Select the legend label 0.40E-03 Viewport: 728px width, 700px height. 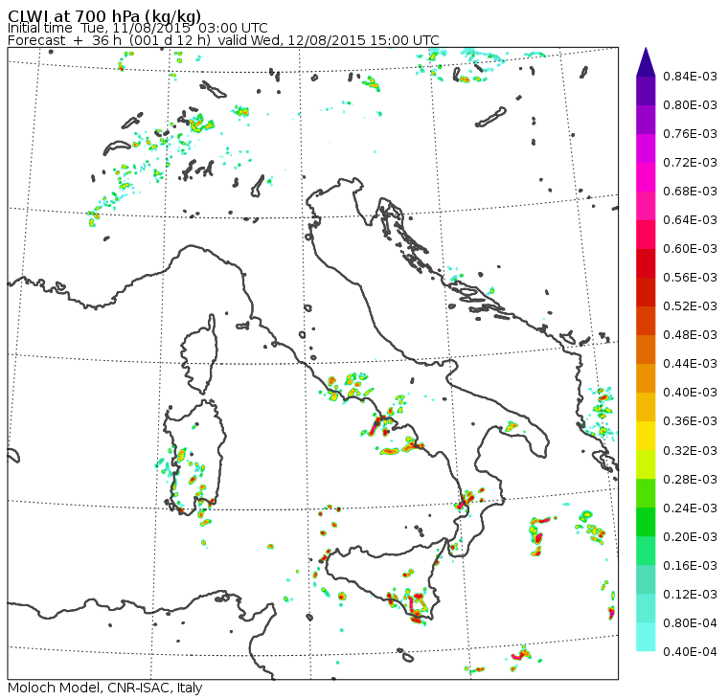690,393
